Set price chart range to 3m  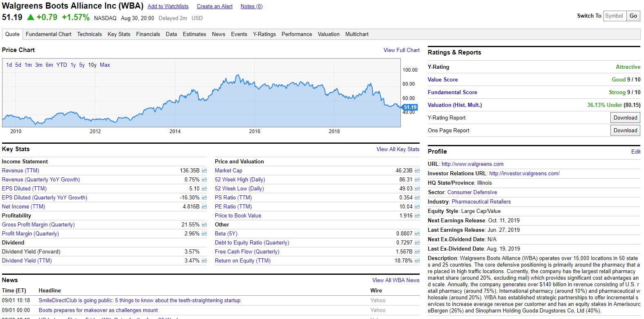38,65
